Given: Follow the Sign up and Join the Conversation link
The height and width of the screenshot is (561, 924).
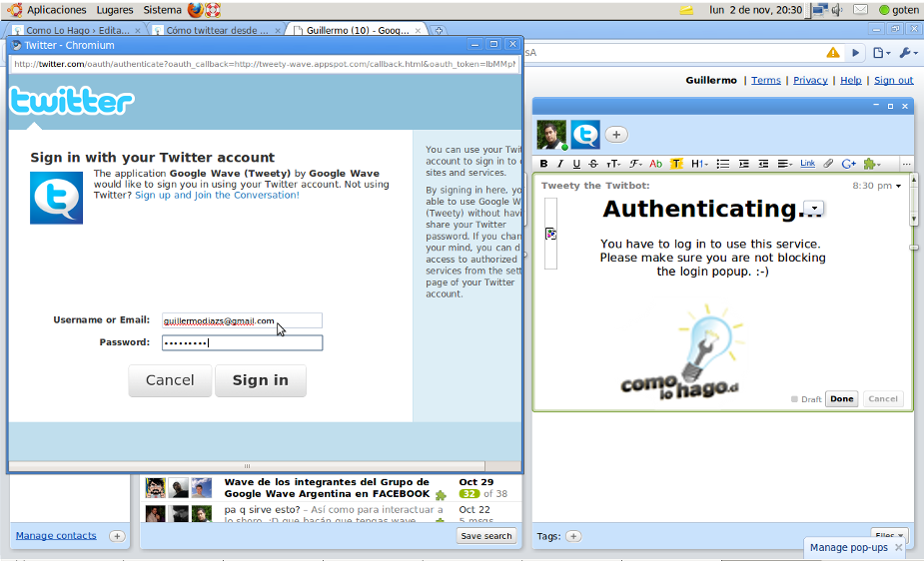Looking at the screenshot, I should (x=217, y=195).
